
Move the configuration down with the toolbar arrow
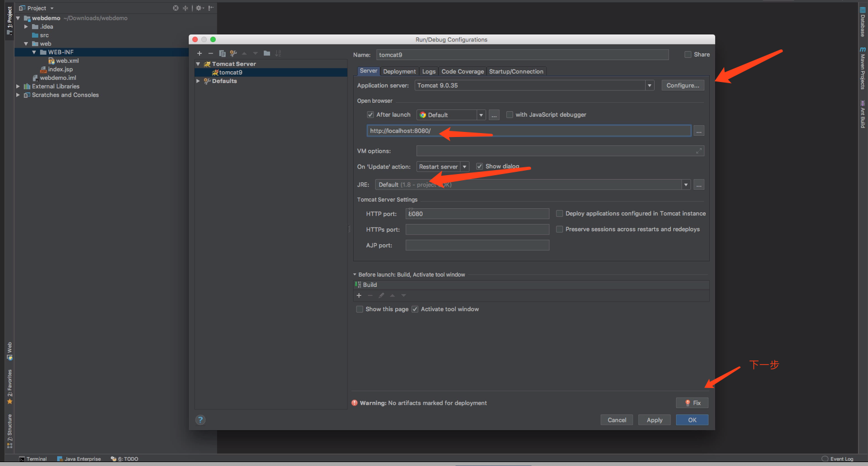pos(255,53)
